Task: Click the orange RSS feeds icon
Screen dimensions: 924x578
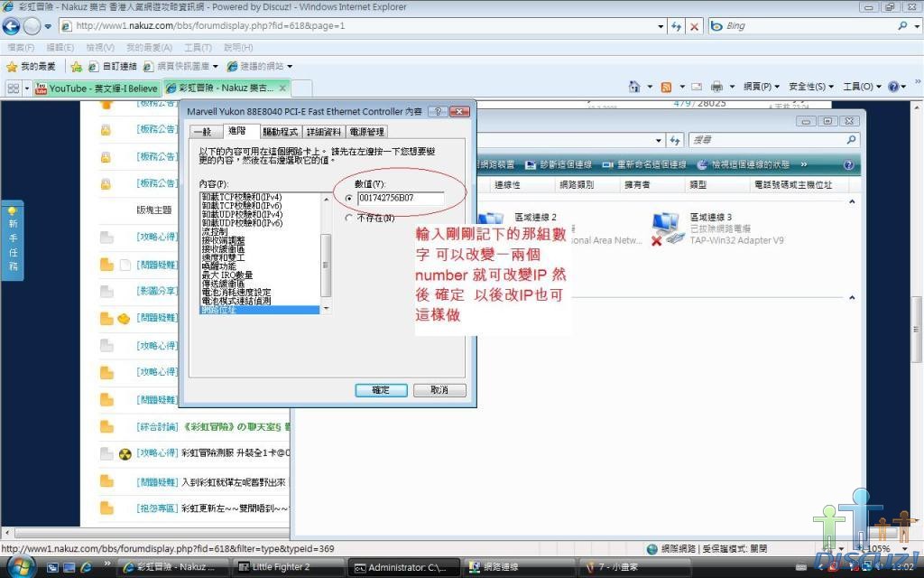Action: pos(667,87)
